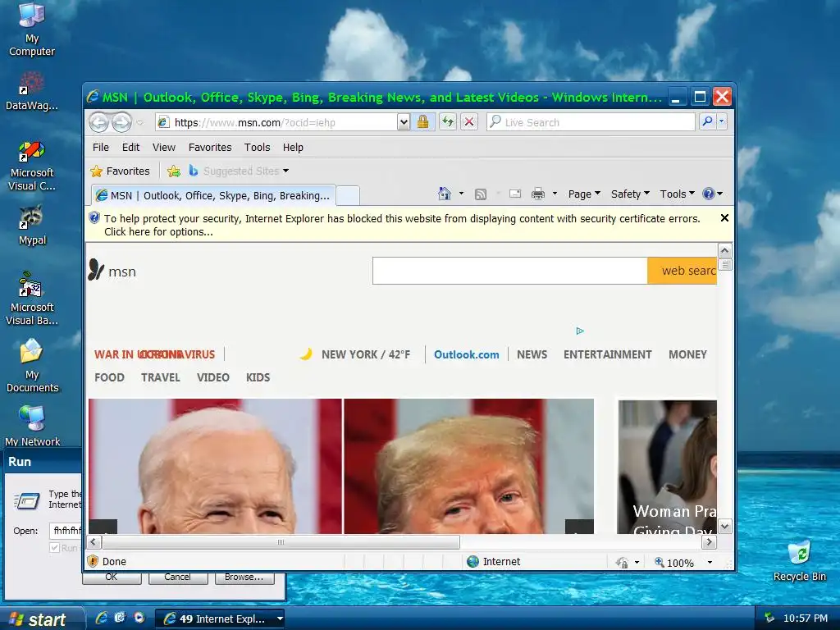Open the Outlook.com link
The height and width of the screenshot is (630, 840).
tap(466, 354)
